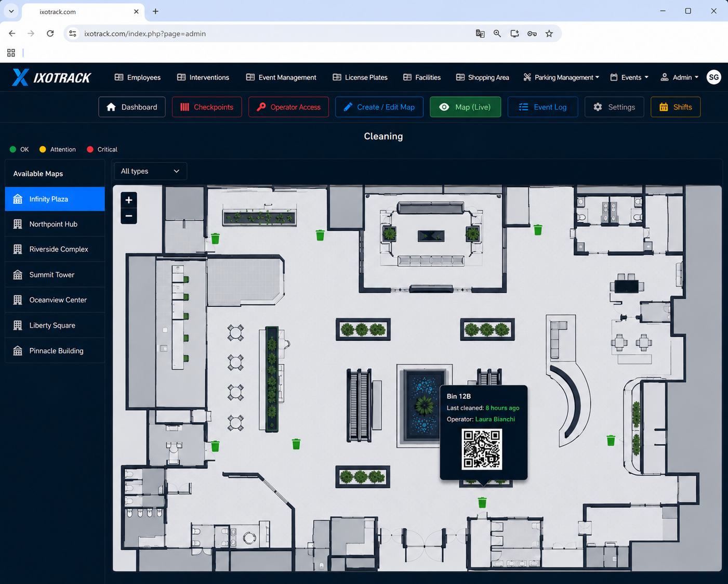Click the browser address bar URL
728x584 pixels.
point(145,33)
